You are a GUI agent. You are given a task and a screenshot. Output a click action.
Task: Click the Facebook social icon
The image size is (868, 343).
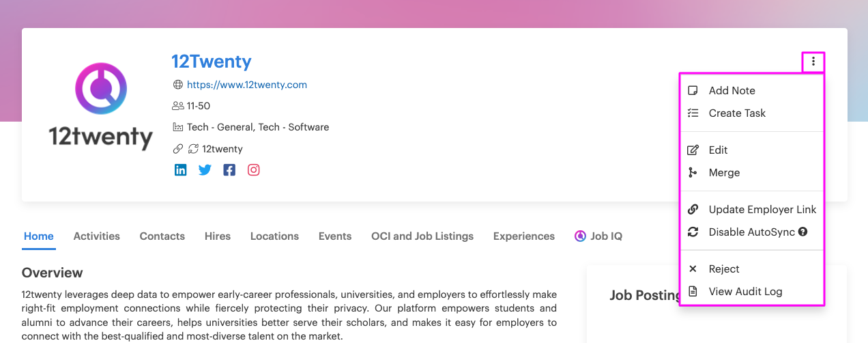coord(229,170)
